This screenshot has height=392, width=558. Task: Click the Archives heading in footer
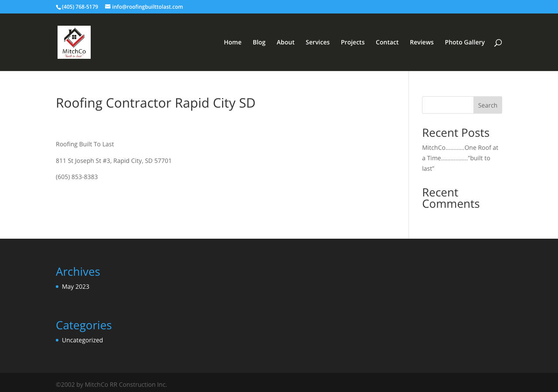(x=78, y=271)
